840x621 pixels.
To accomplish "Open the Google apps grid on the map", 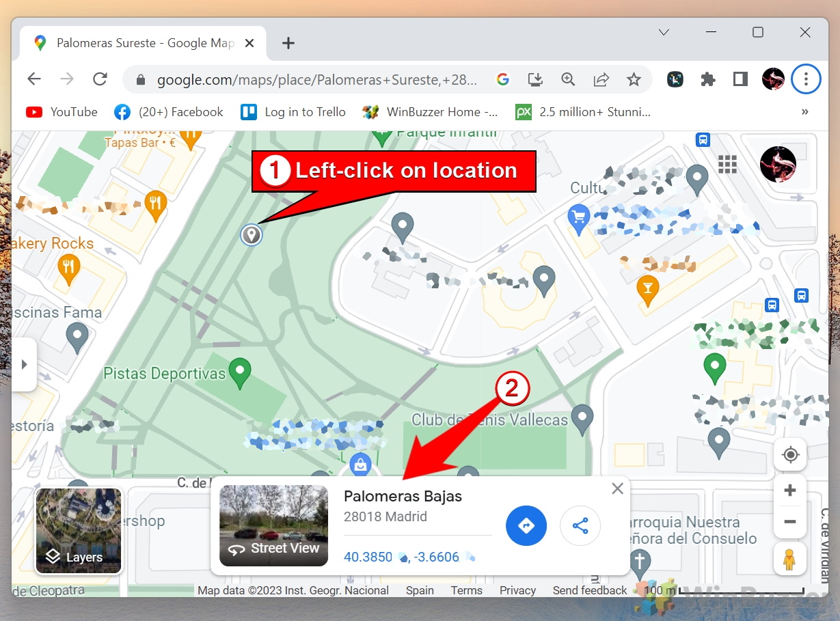I will point(727,165).
